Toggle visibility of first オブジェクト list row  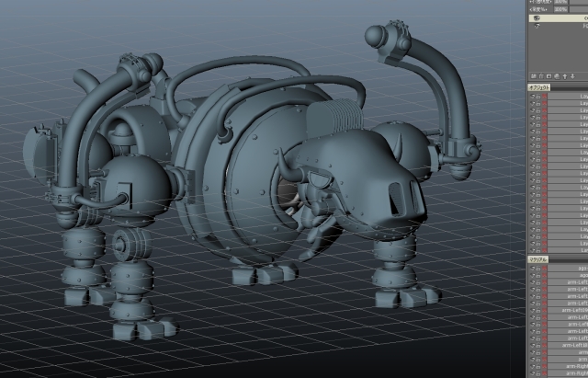(x=531, y=97)
